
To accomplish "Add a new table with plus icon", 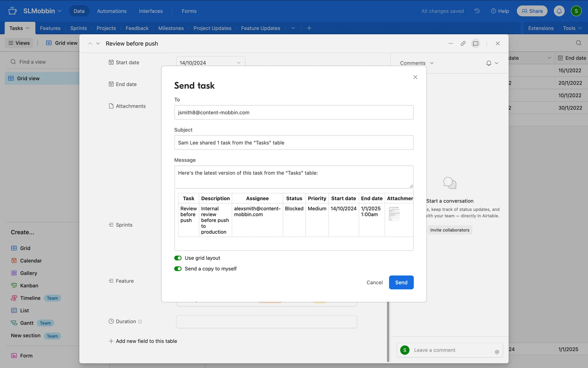I will 309,28.
